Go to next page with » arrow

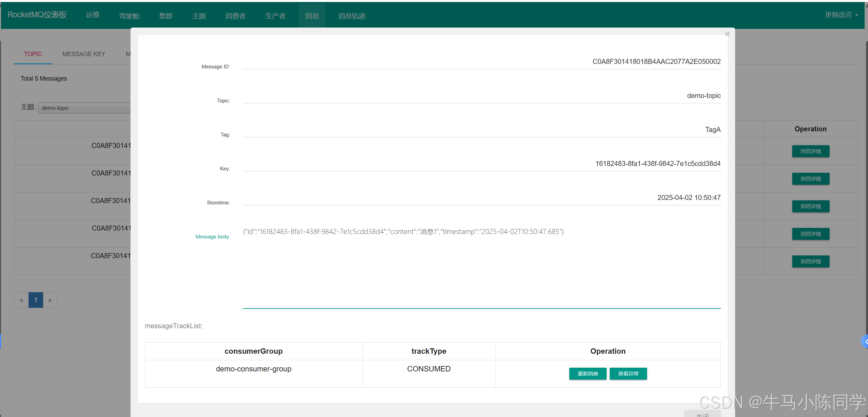50,300
